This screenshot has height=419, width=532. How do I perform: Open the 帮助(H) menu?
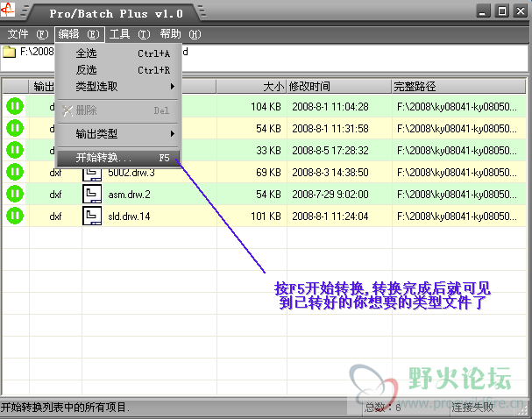181,34
